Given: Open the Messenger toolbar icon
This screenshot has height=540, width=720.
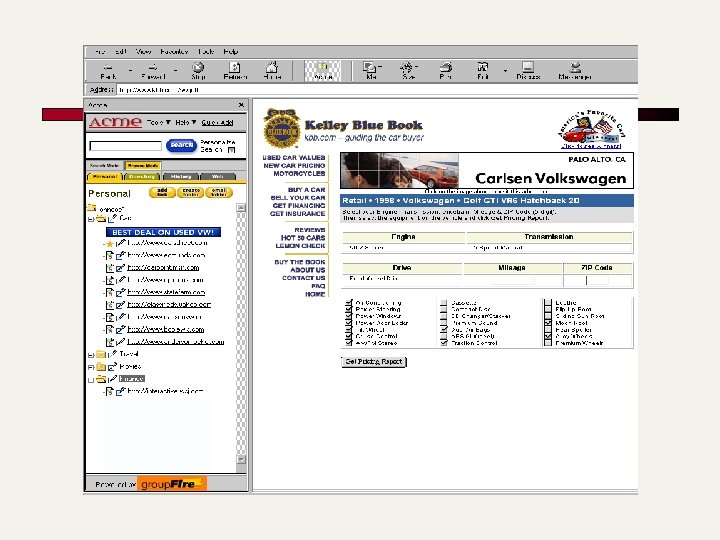Looking at the screenshot, I should [x=575, y=68].
